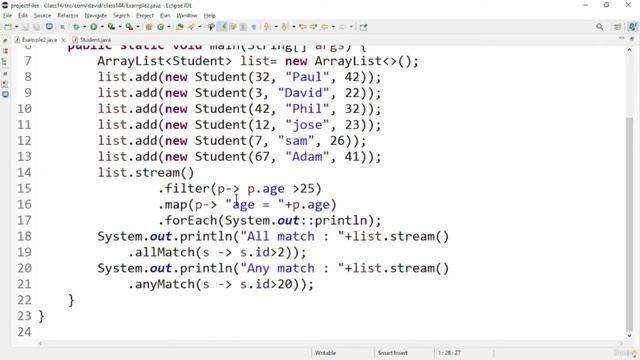Click the horizontal scrollbar left arrow
The width and height of the screenshot is (640, 360).
40,343
